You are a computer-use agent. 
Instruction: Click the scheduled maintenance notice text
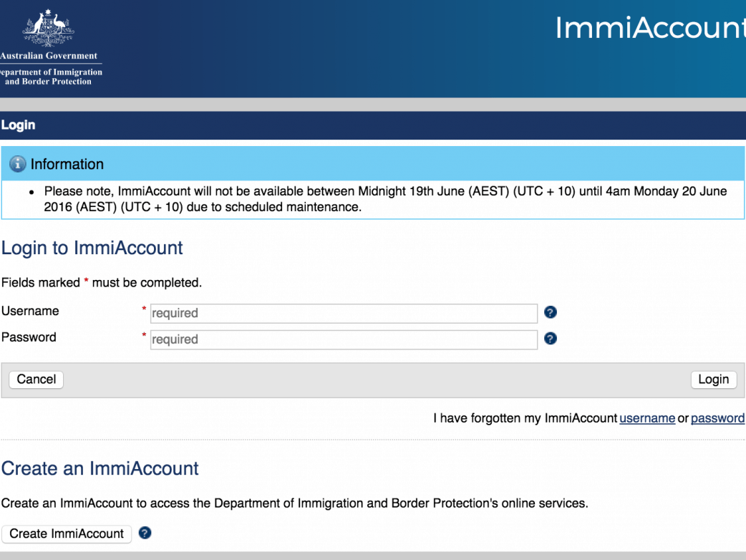385,200
